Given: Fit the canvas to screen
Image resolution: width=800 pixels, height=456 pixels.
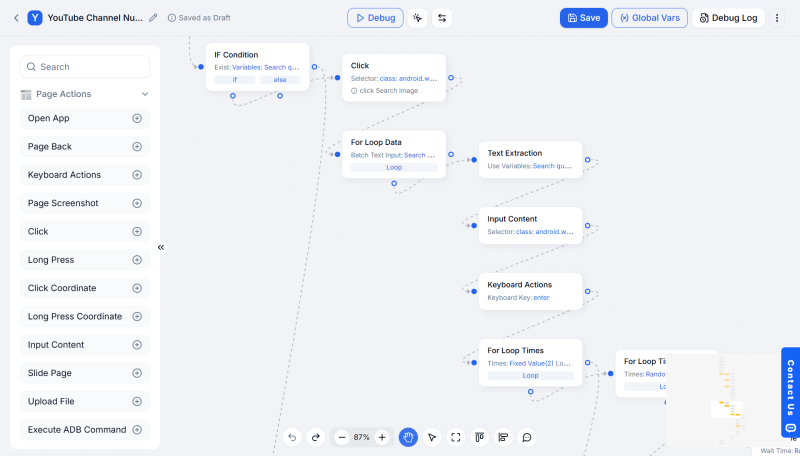Looking at the screenshot, I should 456,437.
